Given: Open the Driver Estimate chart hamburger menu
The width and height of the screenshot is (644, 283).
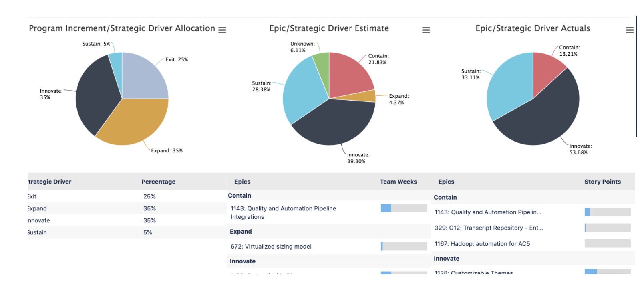Looking at the screenshot, I should [x=426, y=30].
